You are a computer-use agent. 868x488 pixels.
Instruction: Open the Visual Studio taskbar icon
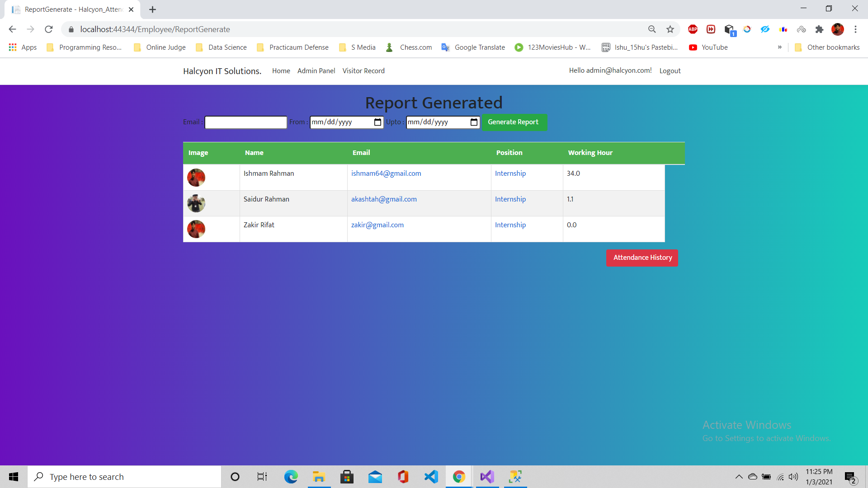pos(487,477)
